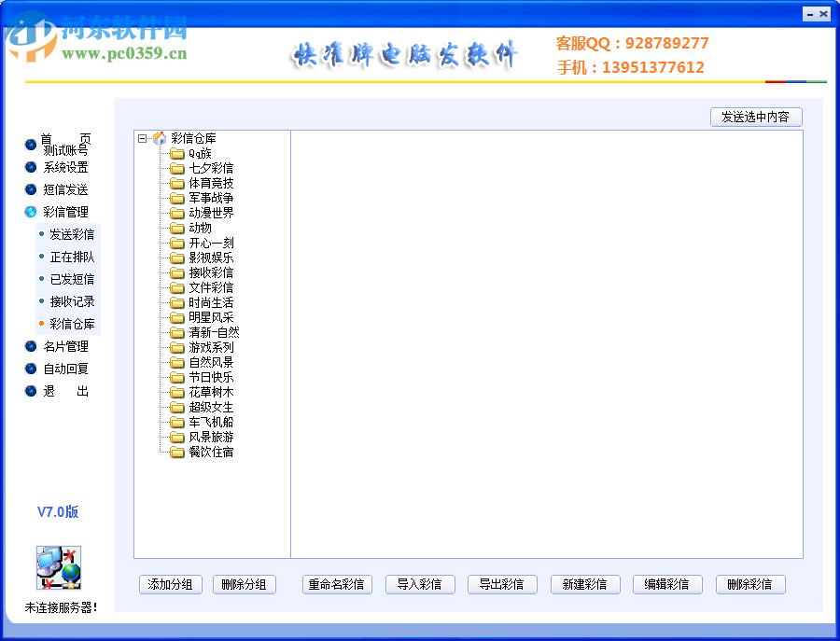840x641 pixels.
Task: Click the 发送选中内容 button
Action: coord(756,117)
